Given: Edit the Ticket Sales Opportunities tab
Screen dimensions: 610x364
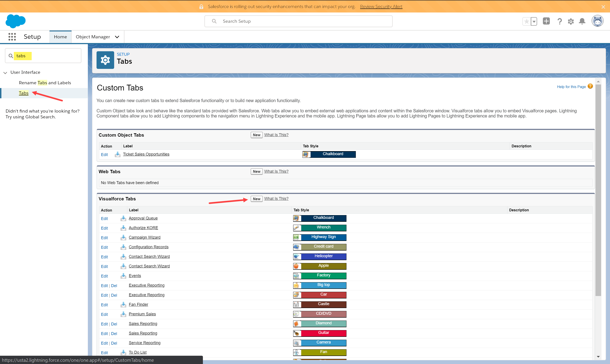Looking at the screenshot, I should (104, 154).
